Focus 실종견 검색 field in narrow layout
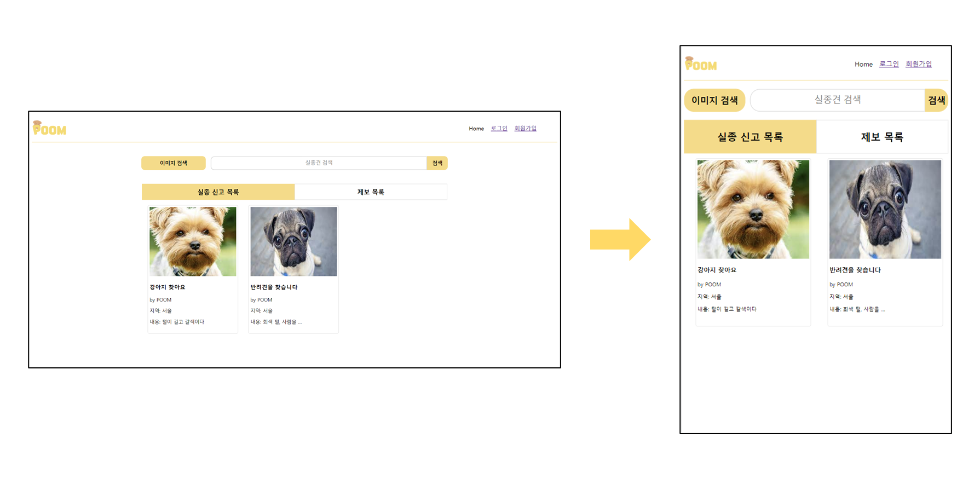The height and width of the screenshot is (479, 980). click(x=838, y=100)
